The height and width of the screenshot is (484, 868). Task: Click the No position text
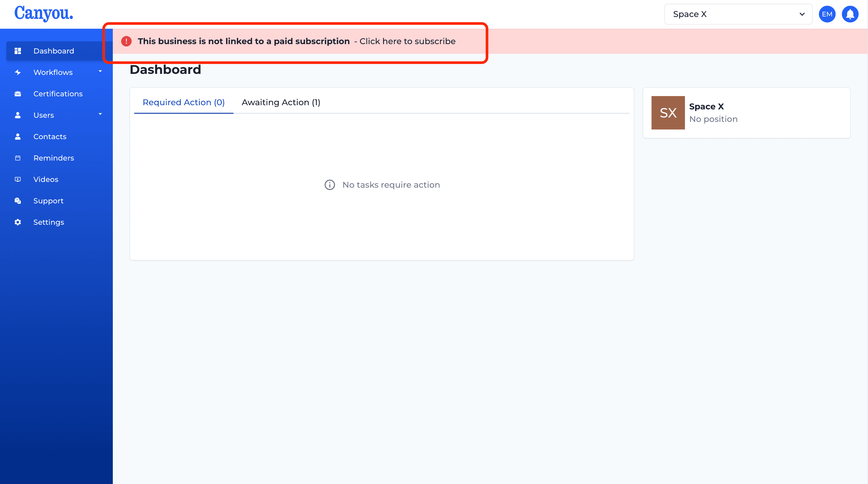coord(713,119)
